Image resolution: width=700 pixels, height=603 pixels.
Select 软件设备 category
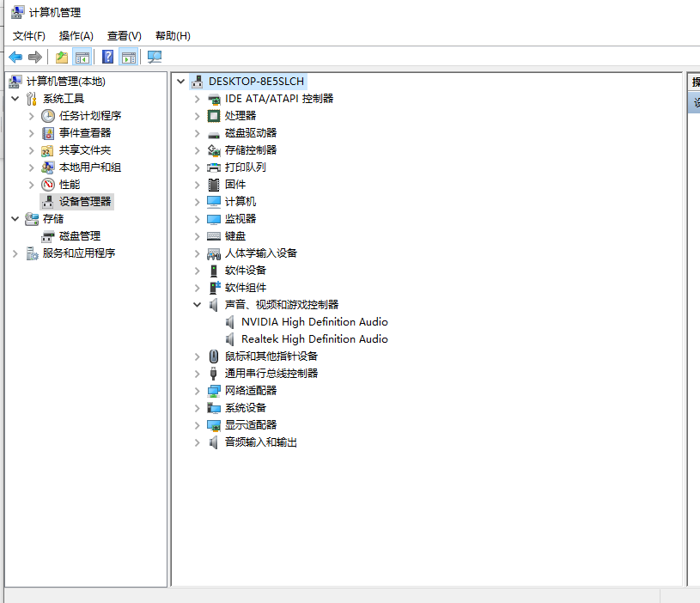pyautogui.click(x=246, y=271)
